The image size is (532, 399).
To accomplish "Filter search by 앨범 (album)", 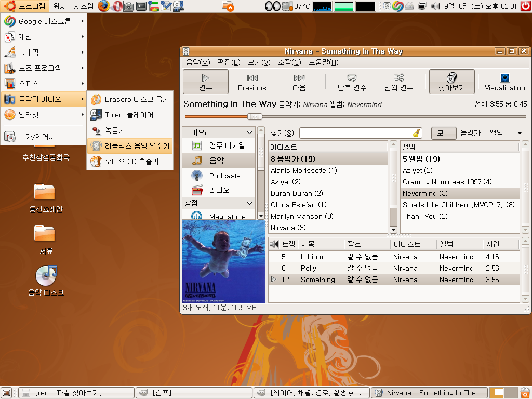I will 496,133.
